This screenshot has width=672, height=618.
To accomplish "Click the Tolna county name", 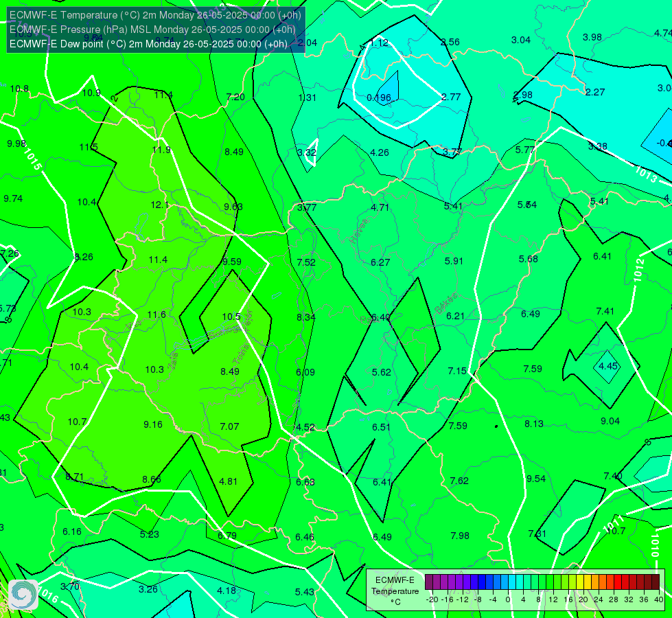I will (240, 355).
